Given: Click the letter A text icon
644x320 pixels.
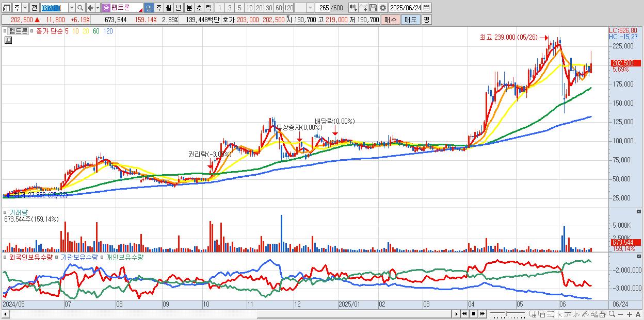Looking at the screenshot, I should coord(638,314).
